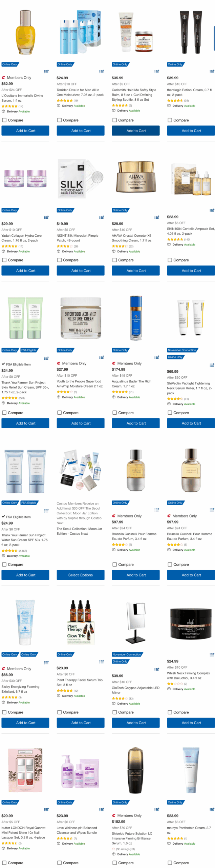This screenshot has width=215, height=868.
Task: Select Compare for Plant Therapy Facial Serum Trio
Action: pyautogui.click(x=60, y=712)
